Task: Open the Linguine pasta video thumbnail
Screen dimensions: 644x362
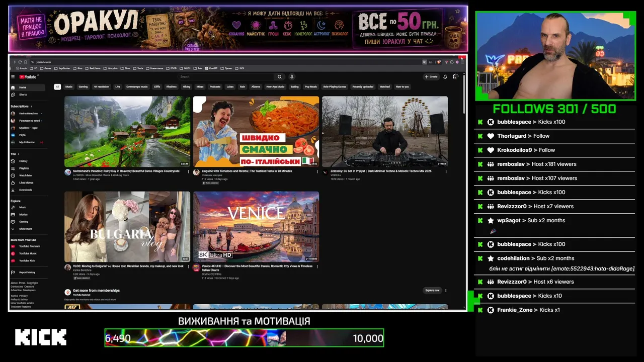Action: 256,131
